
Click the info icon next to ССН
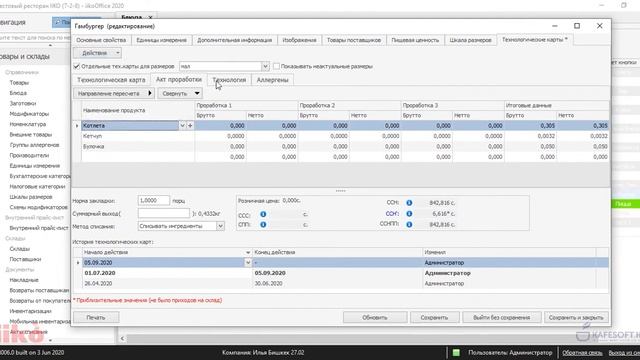click(409, 203)
